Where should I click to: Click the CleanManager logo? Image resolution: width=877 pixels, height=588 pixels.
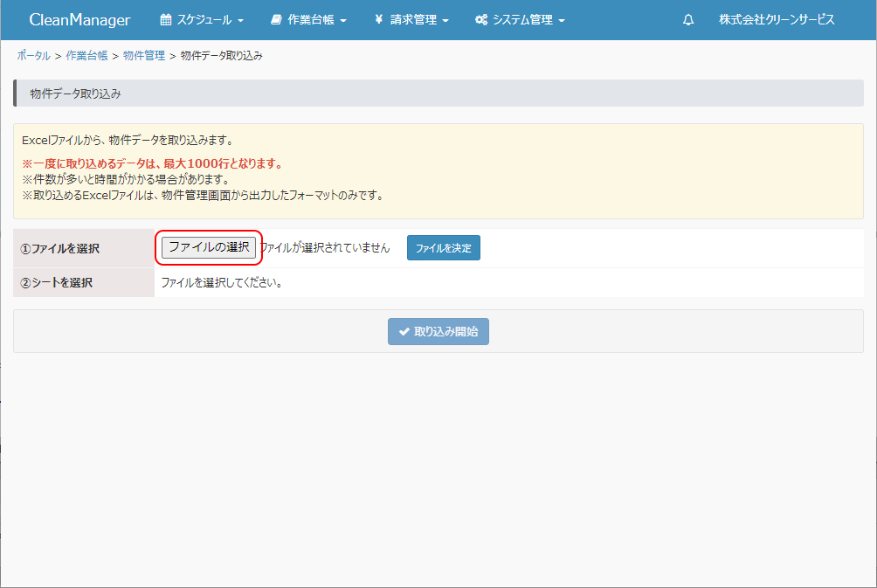79,19
